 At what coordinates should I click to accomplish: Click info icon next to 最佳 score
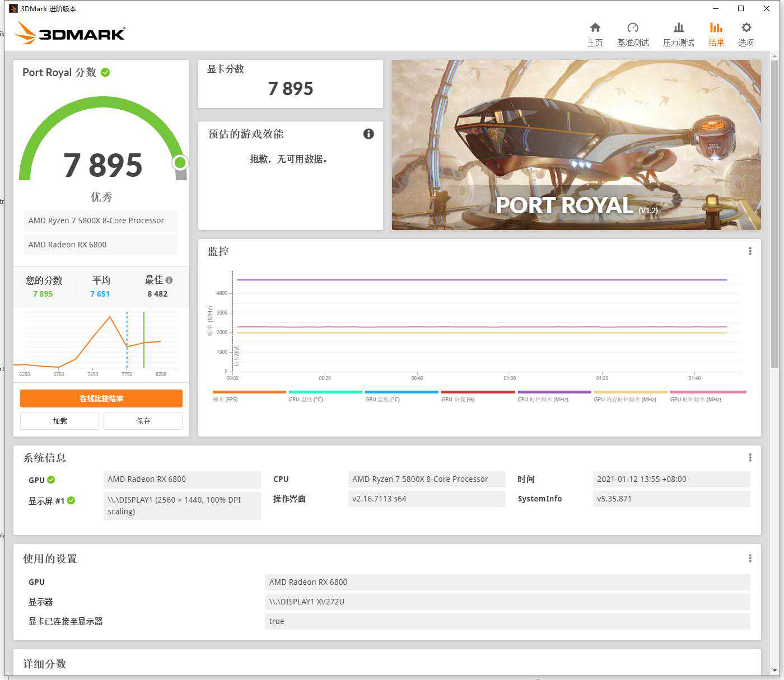coord(169,280)
